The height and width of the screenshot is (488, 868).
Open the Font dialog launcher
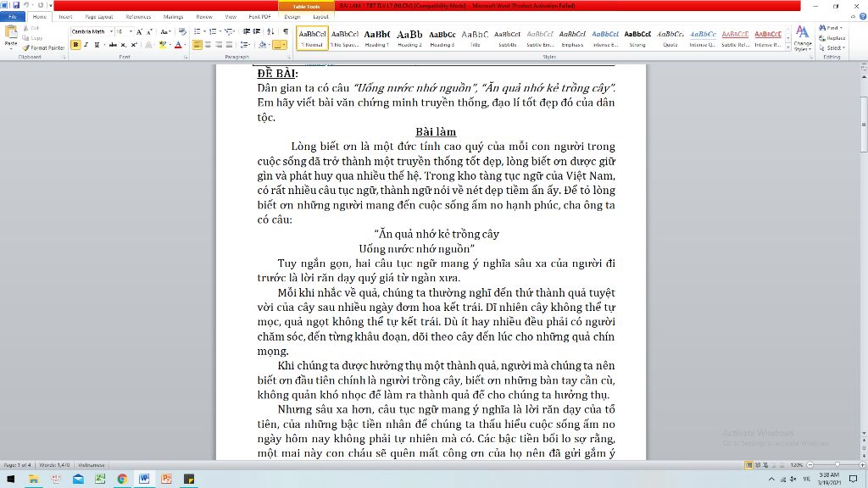point(186,57)
